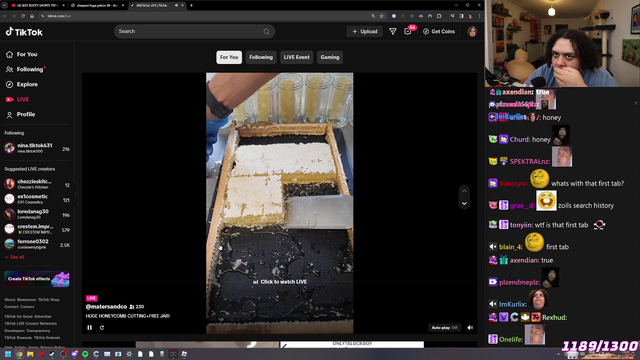Image resolution: width=640 pixels, height=360 pixels.
Task: Click Create TikTok effects banner
Action: (x=37, y=279)
